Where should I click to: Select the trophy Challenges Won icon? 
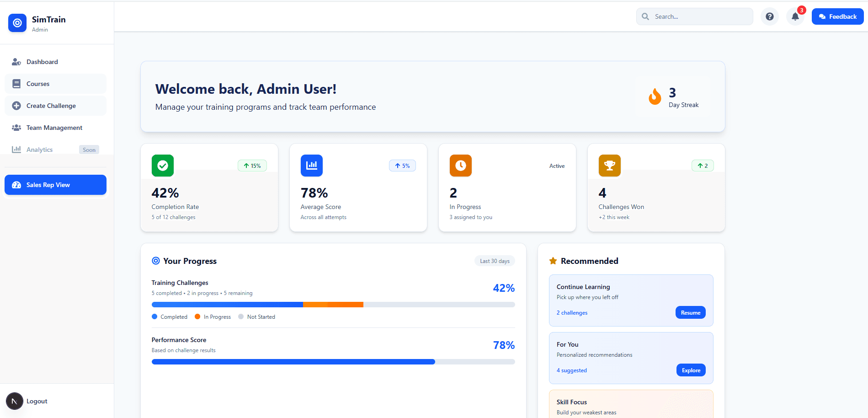[609, 166]
